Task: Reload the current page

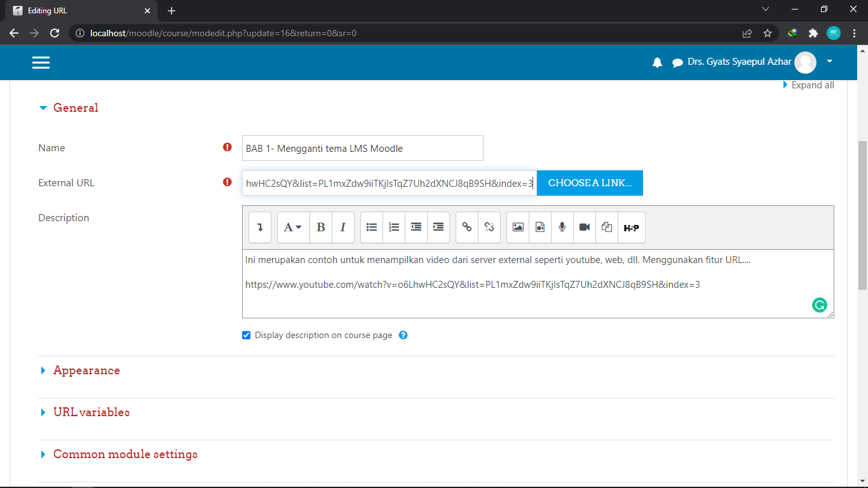Action: pyautogui.click(x=55, y=33)
